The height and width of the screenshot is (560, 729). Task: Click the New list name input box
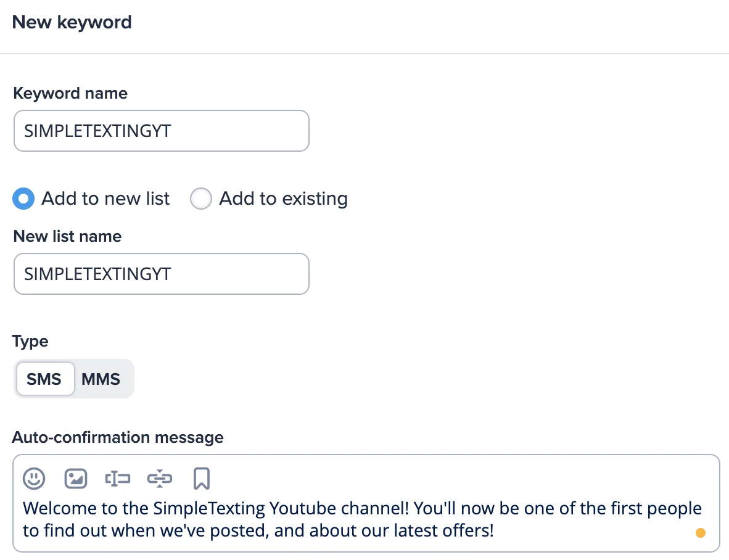(161, 274)
